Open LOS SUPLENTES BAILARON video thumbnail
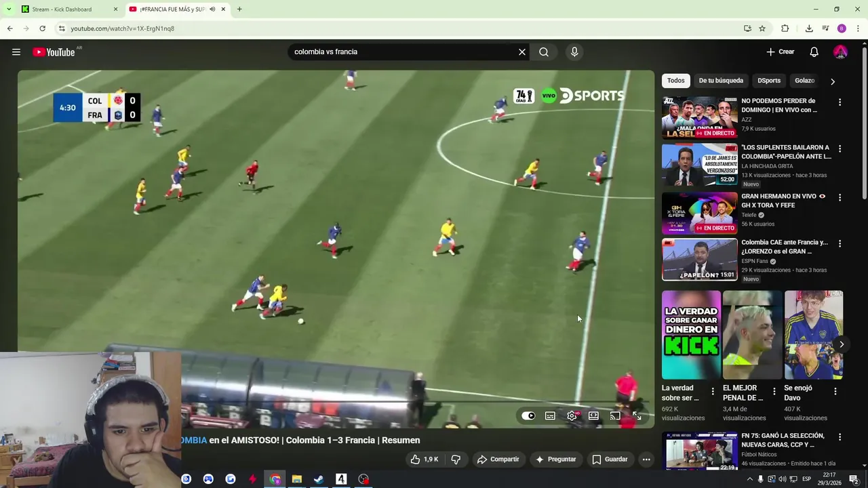The height and width of the screenshot is (488, 868). tap(699, 165)
